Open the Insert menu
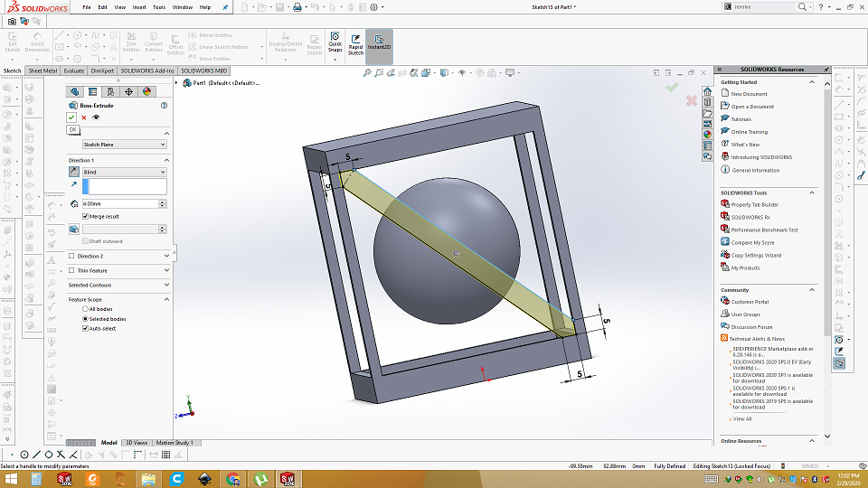Viewport: 868px width, 488px height. coord(139,7)
